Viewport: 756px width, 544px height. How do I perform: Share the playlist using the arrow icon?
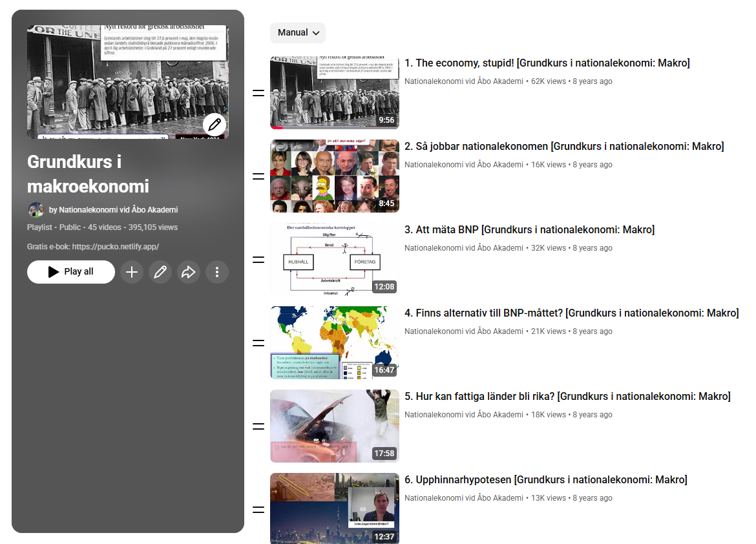[188, 272]
